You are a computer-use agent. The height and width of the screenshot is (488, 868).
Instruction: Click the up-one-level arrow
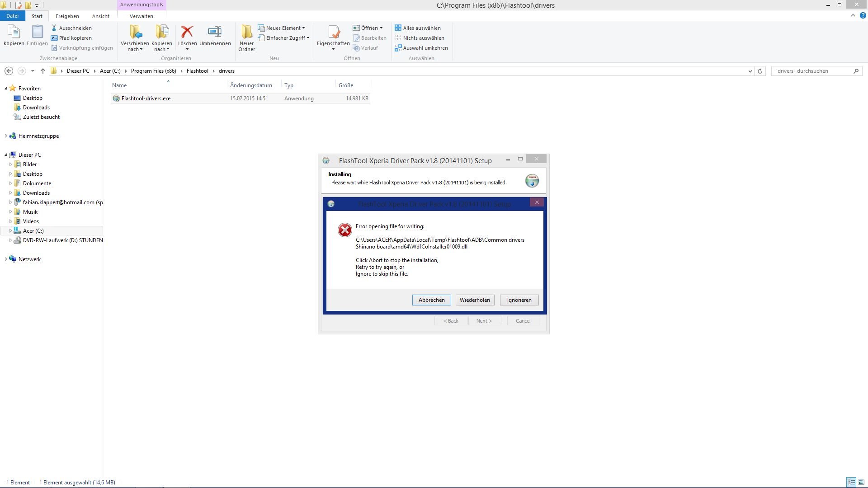point(43,71)
